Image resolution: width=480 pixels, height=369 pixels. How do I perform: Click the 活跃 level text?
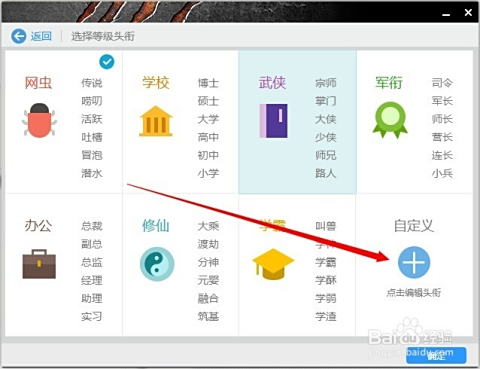coord(92,119)
